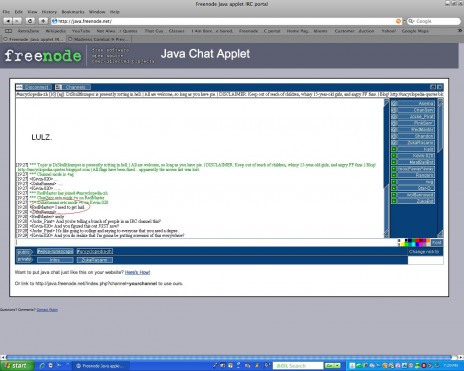
Task: Show more bookmarks with the overflow chevron
Action: (x=460, y=31)
